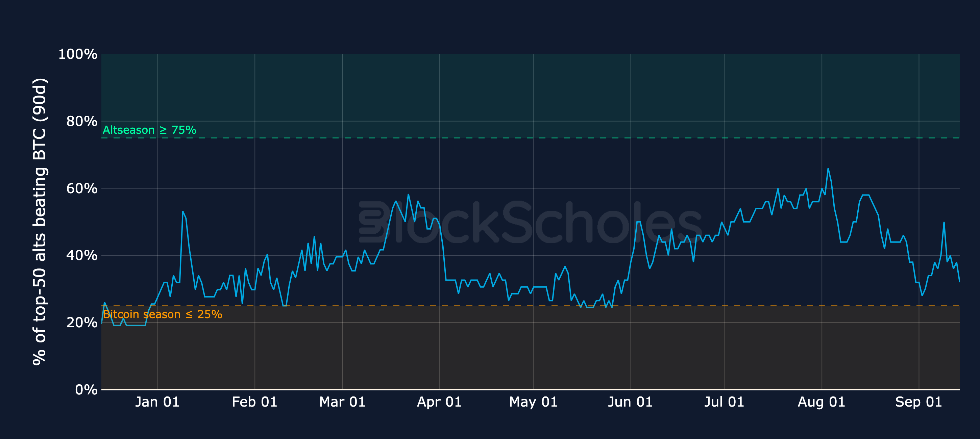The width and height of the screenshot is (980, 439).
Task: Click the 40% y-axis label
Action: 81,255
